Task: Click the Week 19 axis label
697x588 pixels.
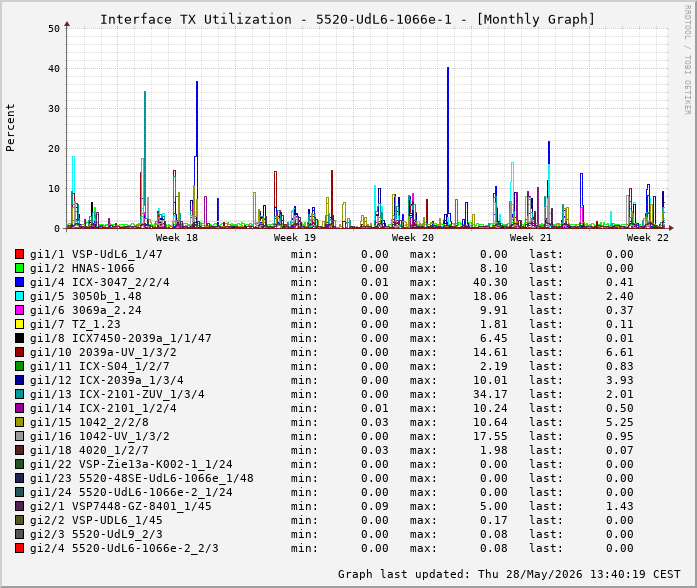Action: (295, 238)
